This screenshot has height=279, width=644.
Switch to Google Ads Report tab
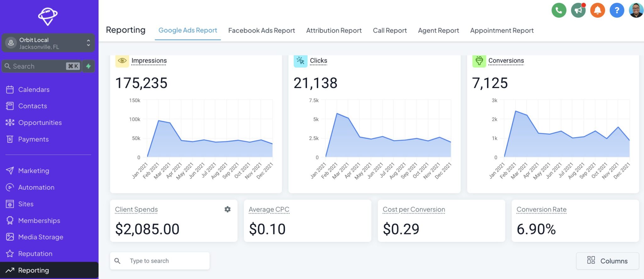click(x=188, y=31)
